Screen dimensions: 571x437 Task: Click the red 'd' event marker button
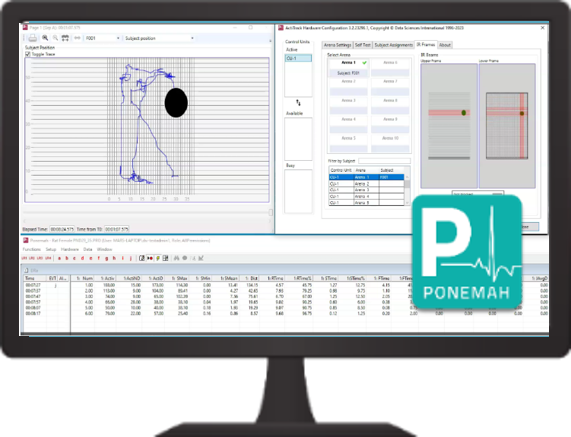(x=82, y=258)
